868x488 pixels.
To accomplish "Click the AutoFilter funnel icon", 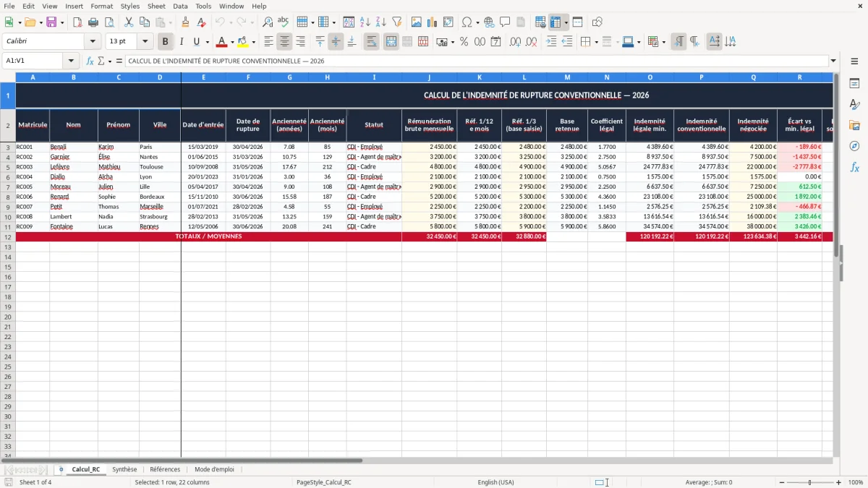I will [397, 22].
